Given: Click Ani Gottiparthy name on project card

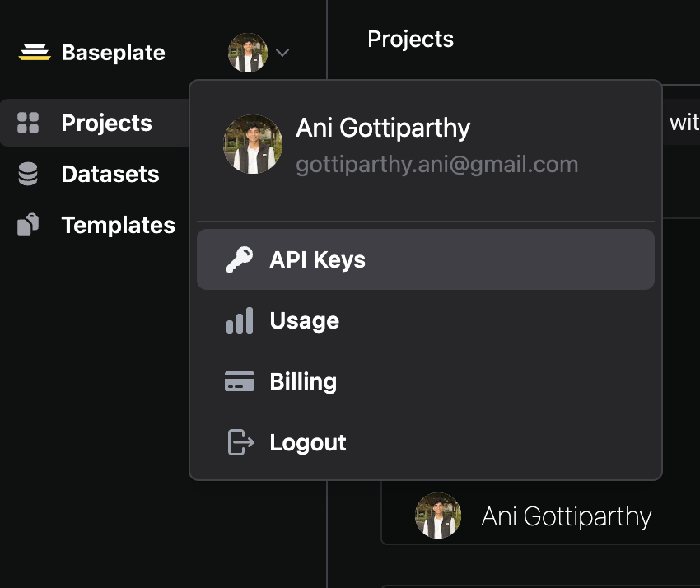Looking at the screenshot, I should pos(567,516).
